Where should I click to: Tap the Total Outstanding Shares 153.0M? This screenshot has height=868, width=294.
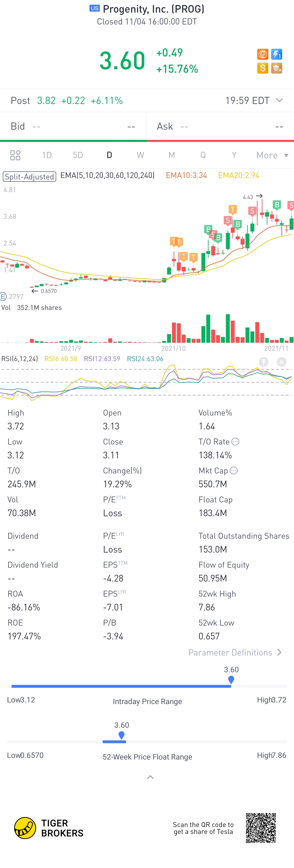point(213,549)
